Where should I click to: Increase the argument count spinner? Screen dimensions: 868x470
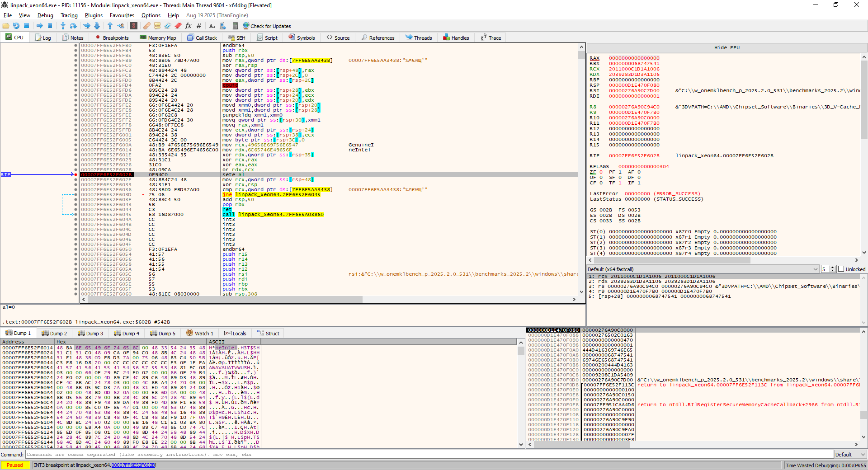833,268
